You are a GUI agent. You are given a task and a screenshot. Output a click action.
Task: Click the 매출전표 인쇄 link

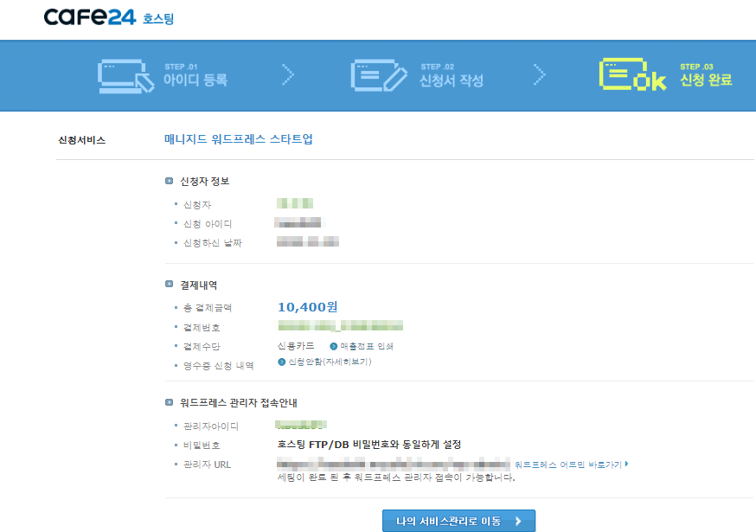(x=367, y=346)
